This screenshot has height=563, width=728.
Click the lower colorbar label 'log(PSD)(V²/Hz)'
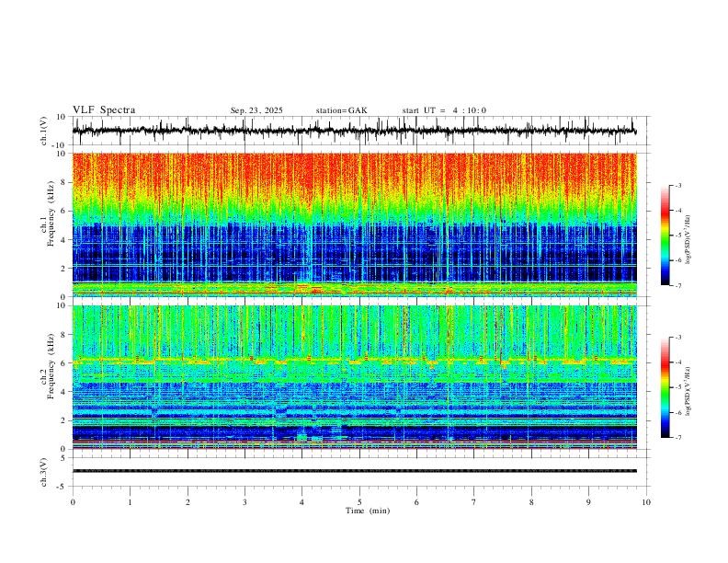(x=688, y=392)
